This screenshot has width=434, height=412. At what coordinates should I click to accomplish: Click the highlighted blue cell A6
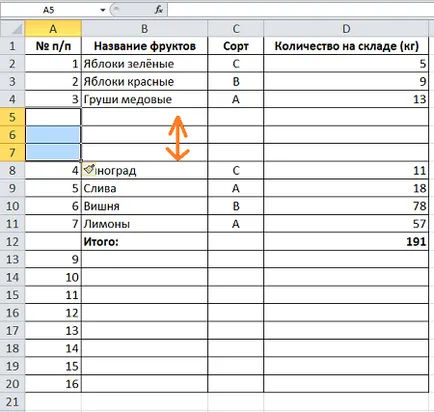pyautogui.click(x=53, y=135)
